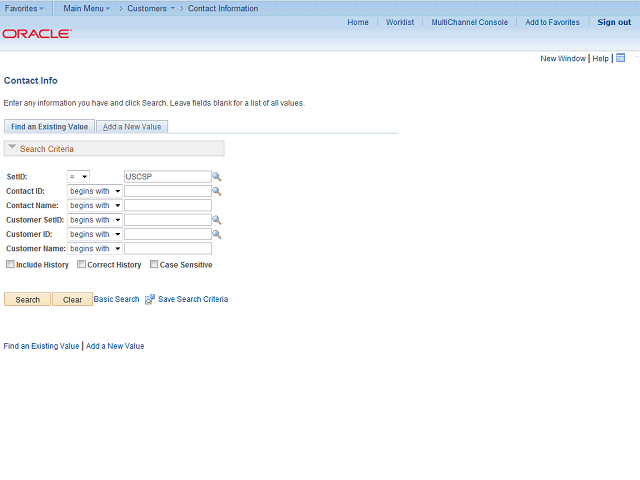640x480 pixels.
Task: Open the Customer ID operator dropdown
Action: click(95, 234)
